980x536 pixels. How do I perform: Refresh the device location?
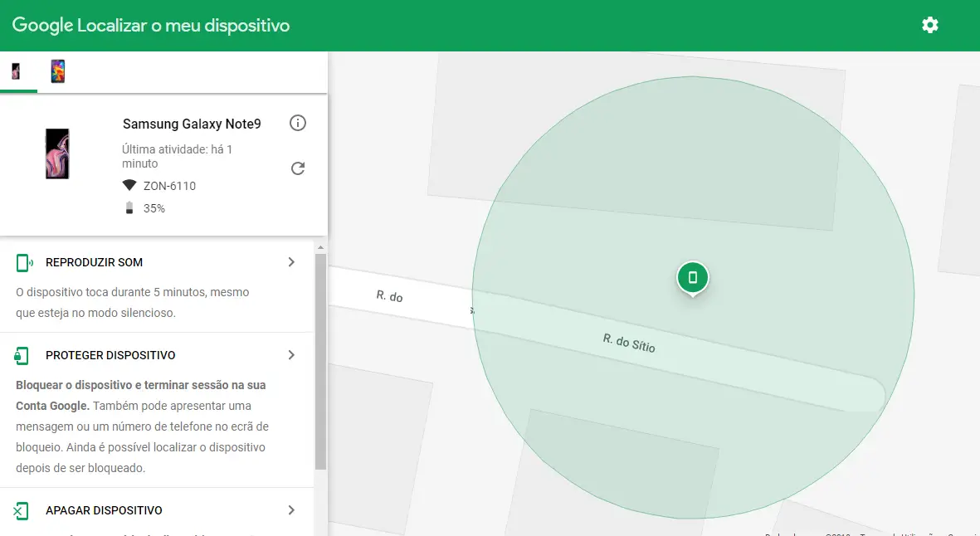(x=298, y=168)
